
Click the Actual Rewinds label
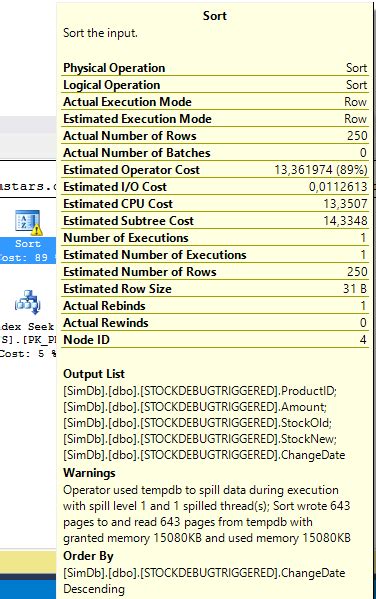click(x=105, y=322)
